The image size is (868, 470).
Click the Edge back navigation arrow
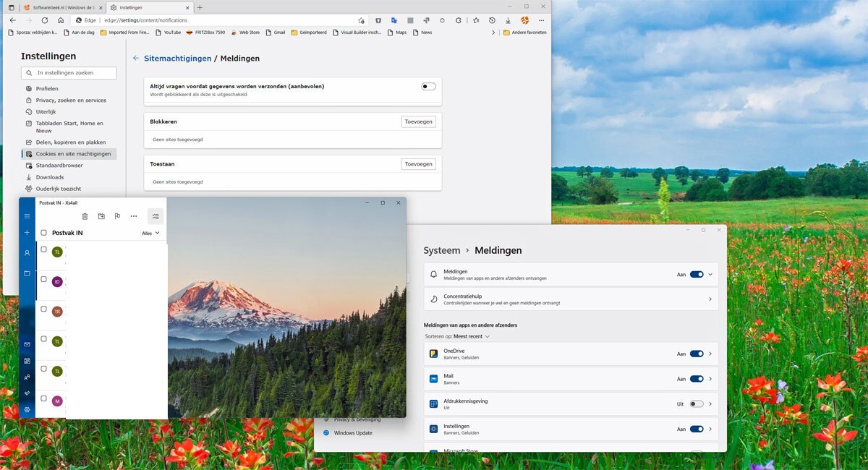point(12,20)
